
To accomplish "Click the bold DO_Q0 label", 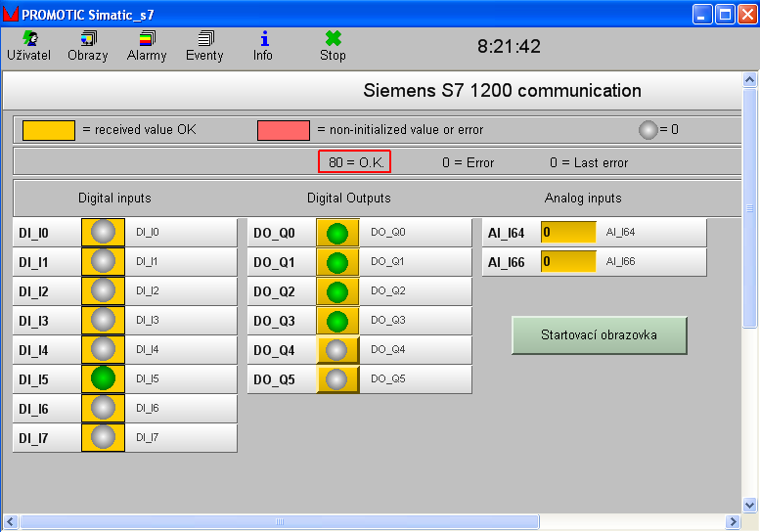I will tap(274, 233).
